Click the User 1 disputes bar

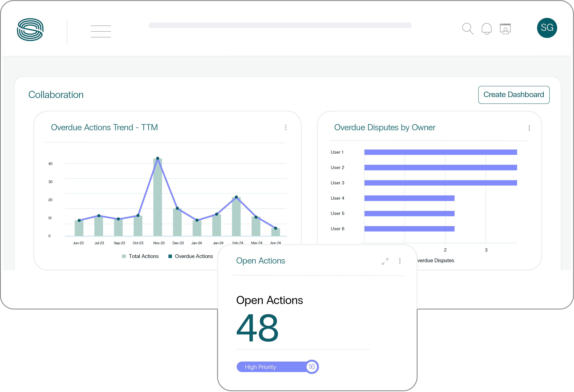441,152
